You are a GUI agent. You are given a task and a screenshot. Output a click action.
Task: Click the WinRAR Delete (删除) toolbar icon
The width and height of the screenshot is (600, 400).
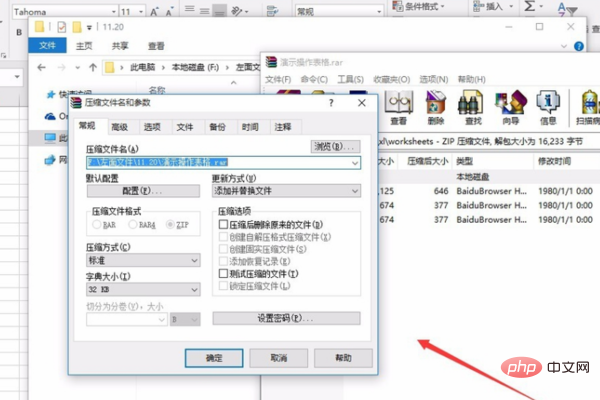coord(435,102)
